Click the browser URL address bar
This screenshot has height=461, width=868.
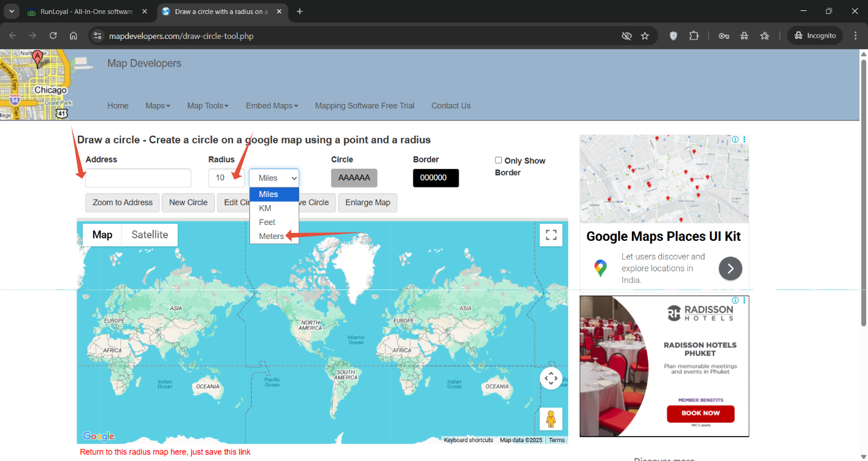(359, 36)
